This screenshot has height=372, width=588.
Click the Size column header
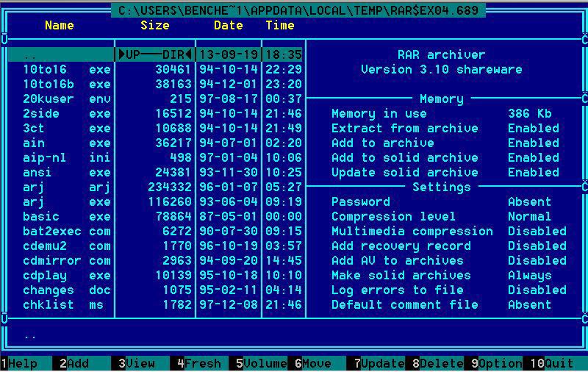[155, 26]
